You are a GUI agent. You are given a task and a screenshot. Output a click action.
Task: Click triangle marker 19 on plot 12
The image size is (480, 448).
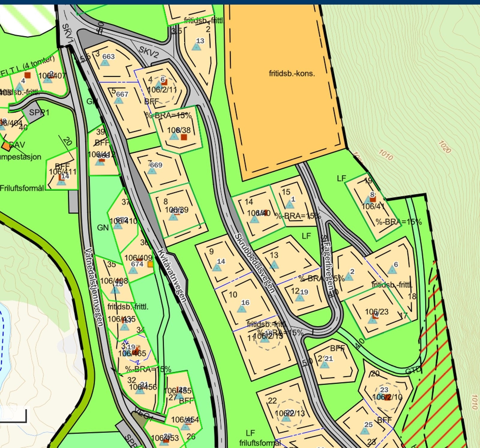[x=300, y=298]
